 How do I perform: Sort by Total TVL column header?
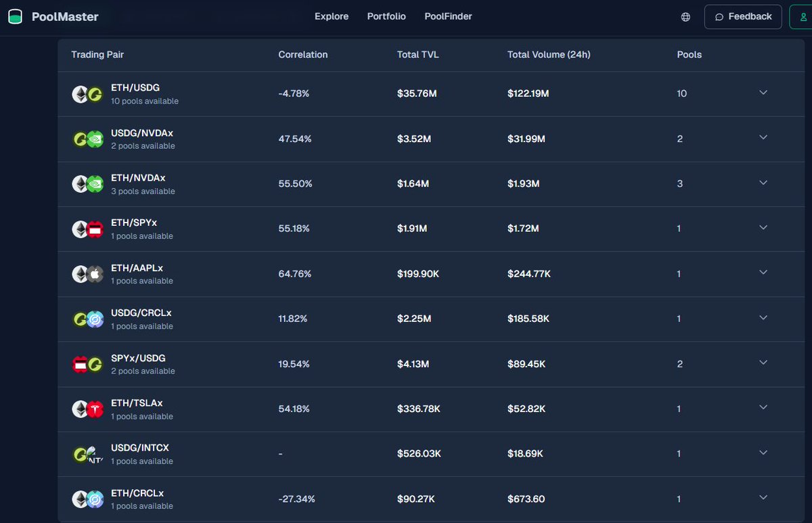pyautogui.click(x=418, y=55)
